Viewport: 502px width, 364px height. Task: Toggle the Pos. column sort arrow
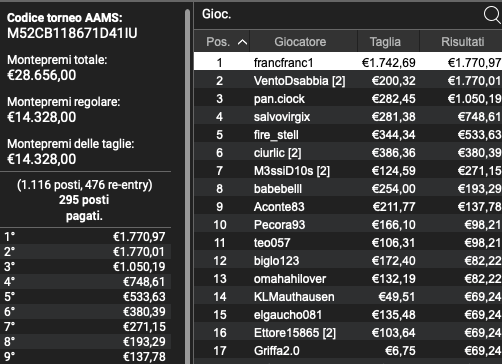(243, 42)
